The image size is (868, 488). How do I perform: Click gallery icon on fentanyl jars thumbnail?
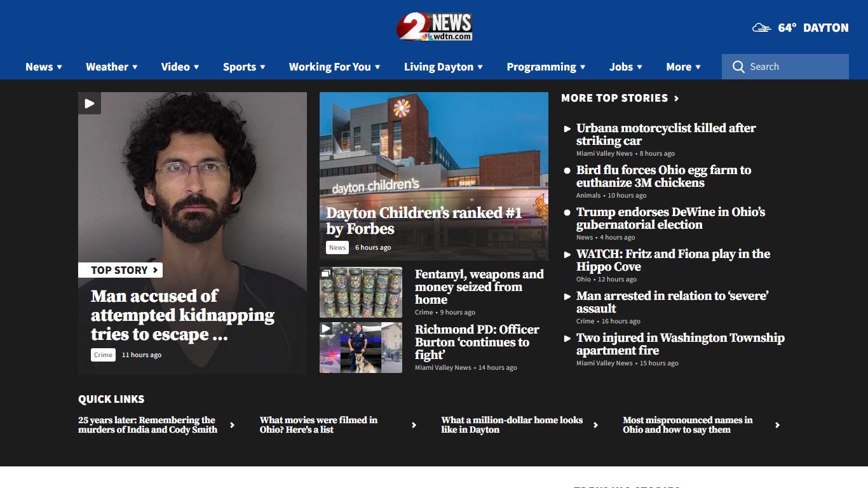(x=326, y=273)
